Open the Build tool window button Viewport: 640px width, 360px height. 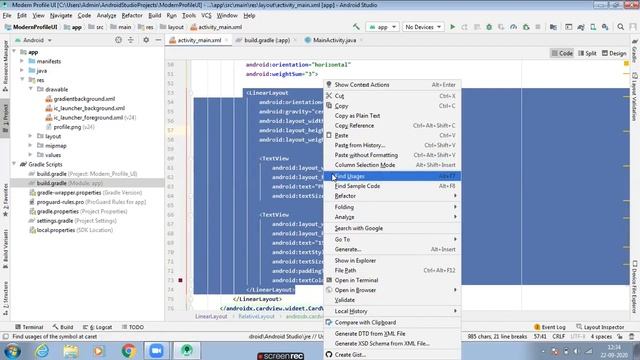[x=63, y=327]
